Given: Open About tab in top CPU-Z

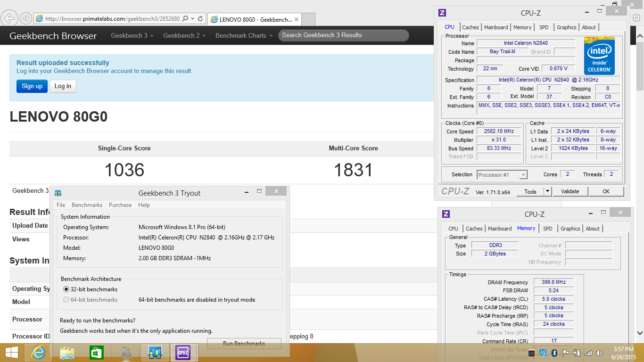Looking at the screenshot, I should click(x=589, y=27).
